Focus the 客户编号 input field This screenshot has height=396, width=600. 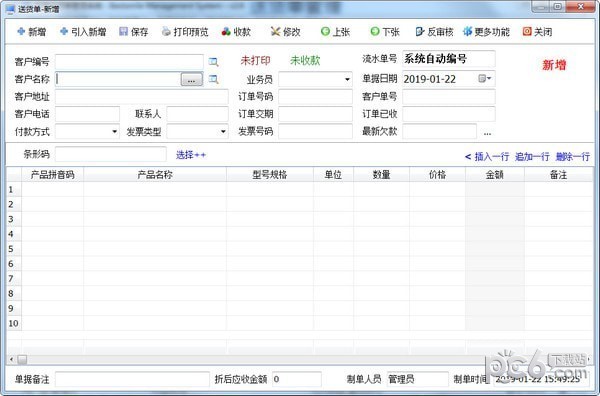click(129, 62)
